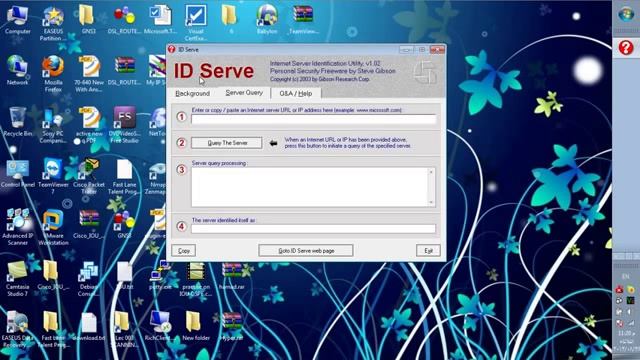640x360 pixels.
Task: Select the Server Query tab
Action: (244, 93)
